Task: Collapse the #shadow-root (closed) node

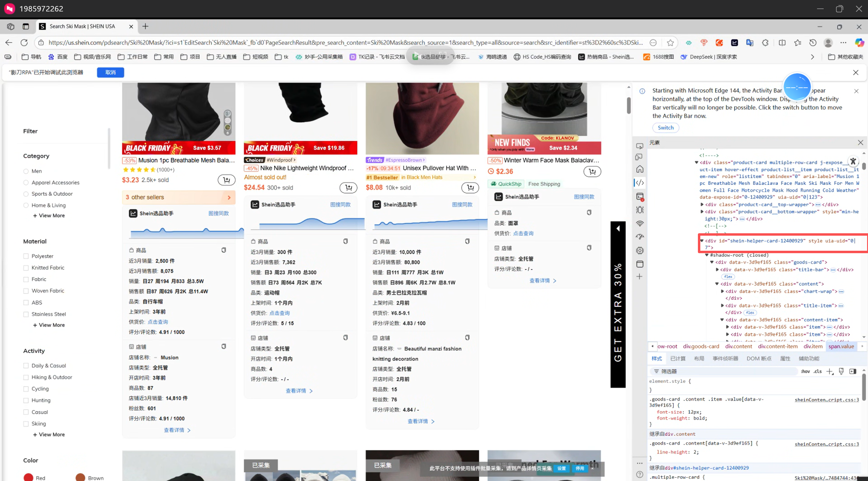Action: (707, 255)
